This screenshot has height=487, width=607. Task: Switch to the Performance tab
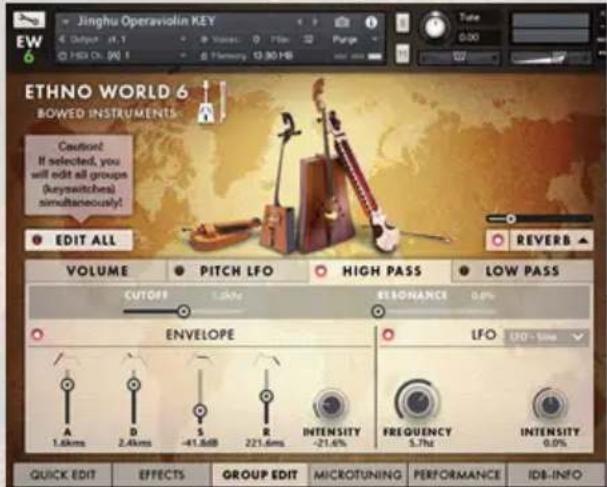pos(457,474)
